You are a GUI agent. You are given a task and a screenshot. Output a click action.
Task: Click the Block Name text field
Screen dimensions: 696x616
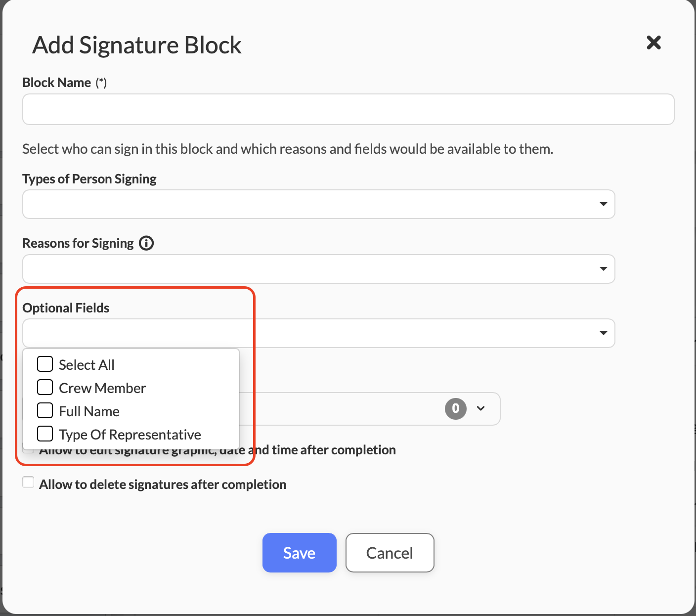click(x=348, y=109)
